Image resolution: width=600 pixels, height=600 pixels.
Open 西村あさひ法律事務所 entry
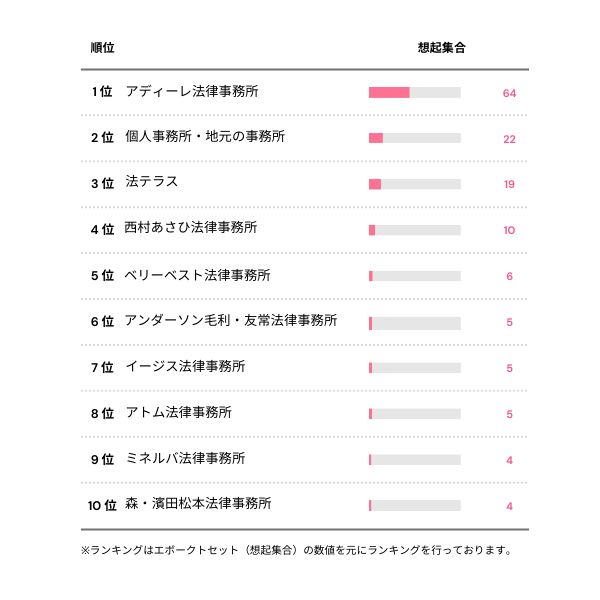(x=191, y=229)
